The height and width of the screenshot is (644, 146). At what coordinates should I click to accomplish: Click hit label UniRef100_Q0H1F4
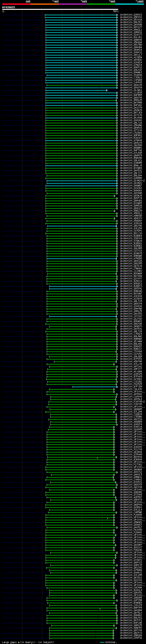point(131,424)
